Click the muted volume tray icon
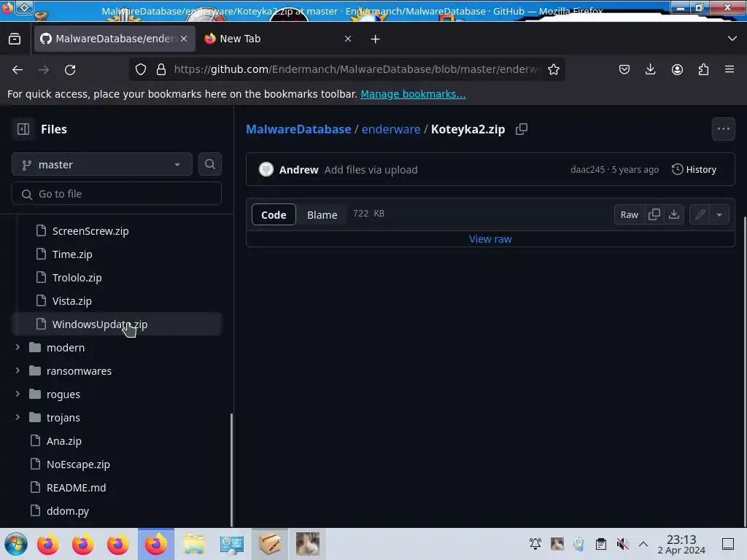The image size is (747, 560). 622,544
